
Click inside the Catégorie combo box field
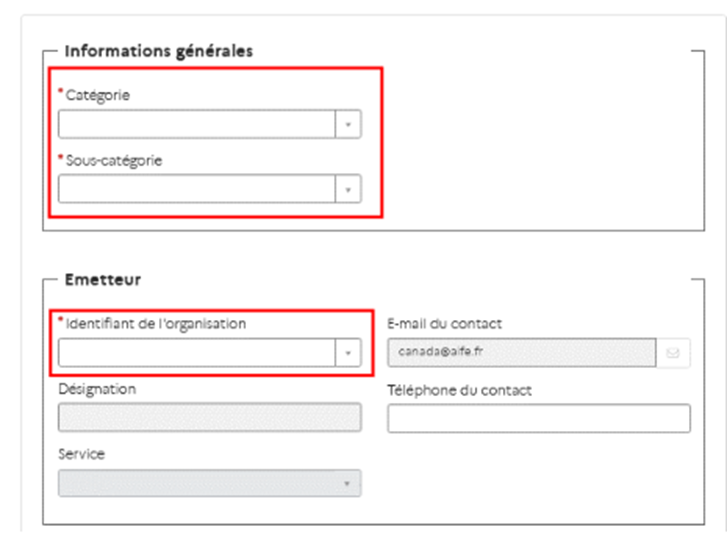pyautogui.click(x=197, y=124)
